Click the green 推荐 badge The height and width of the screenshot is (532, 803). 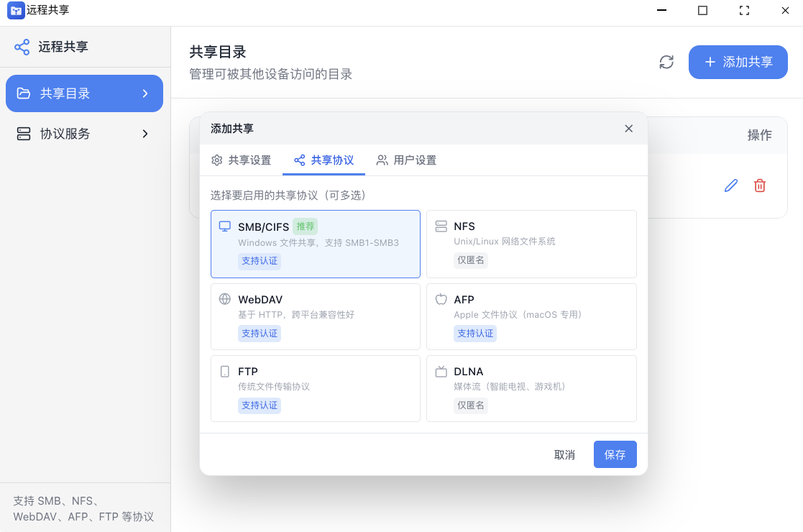[306, 226]
